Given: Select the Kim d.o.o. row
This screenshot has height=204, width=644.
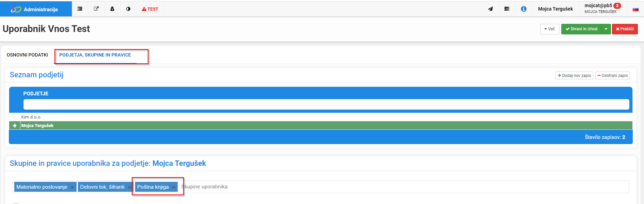Looking at the screenshot, I should [x=321, y=117].
